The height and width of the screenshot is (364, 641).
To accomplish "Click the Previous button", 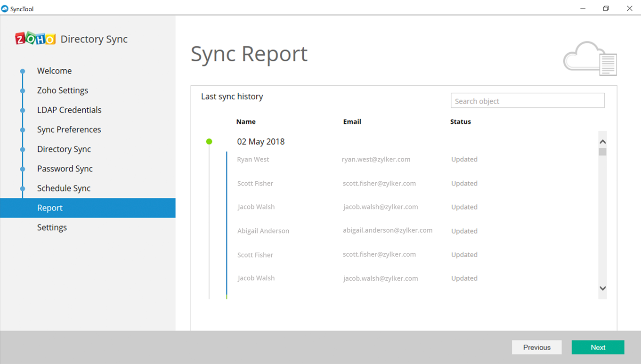I will point(537,348).
